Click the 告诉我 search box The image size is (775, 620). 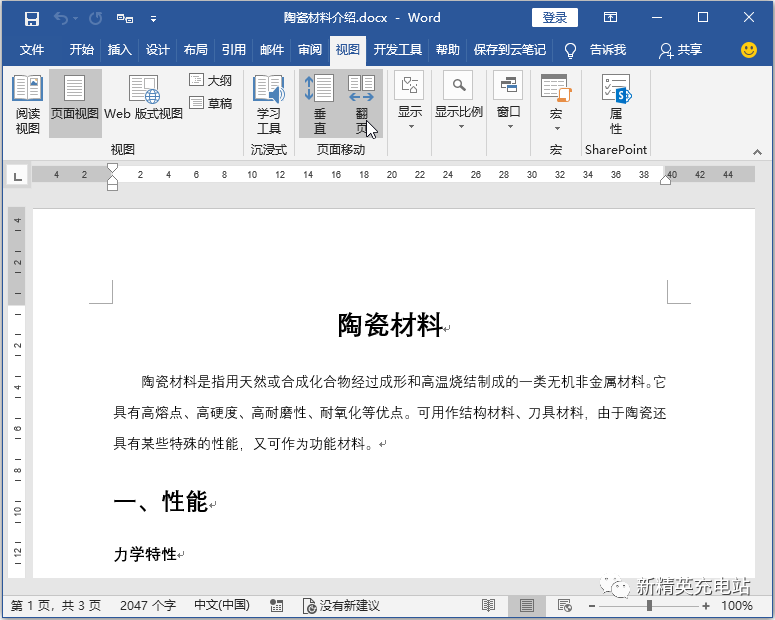click(607, 49)
